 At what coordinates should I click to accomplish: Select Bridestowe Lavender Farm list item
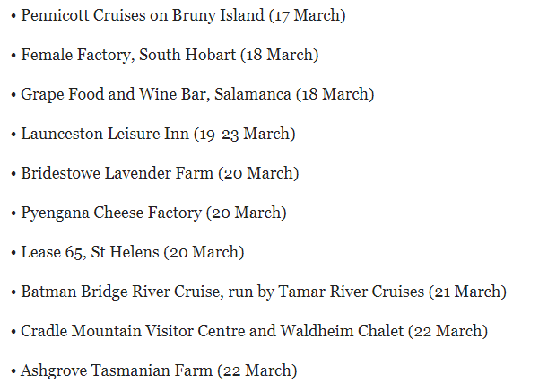[x=154, y=173]
